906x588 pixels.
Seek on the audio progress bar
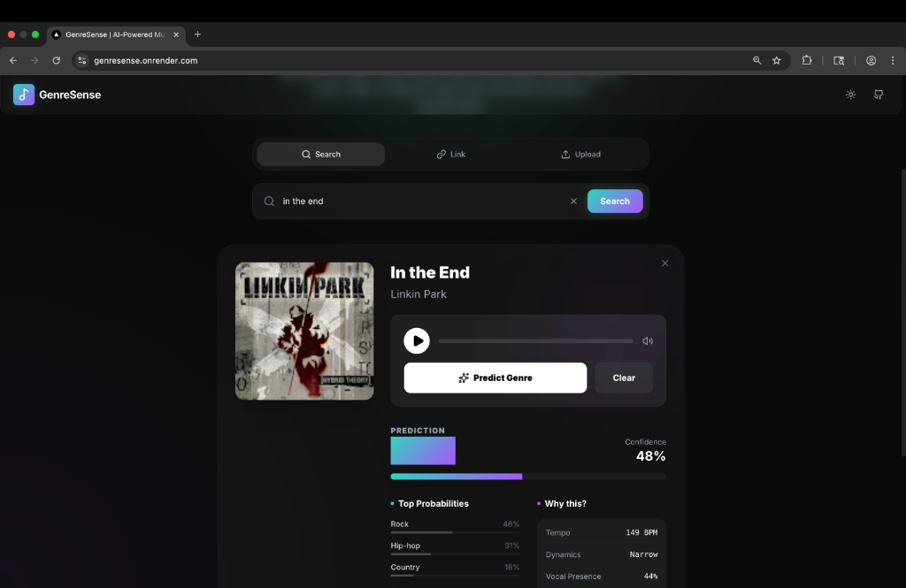(535, 341)
